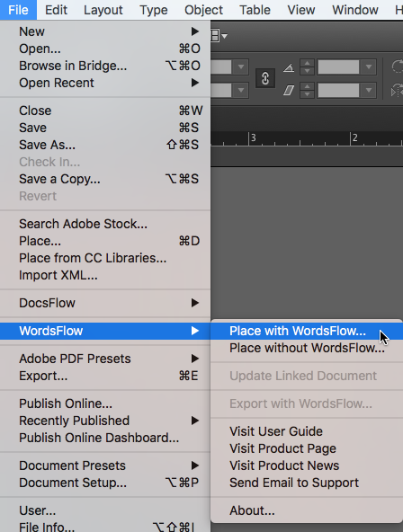Open Publish Online Dashboard...
Screen dimensions: 403x532
105,438
